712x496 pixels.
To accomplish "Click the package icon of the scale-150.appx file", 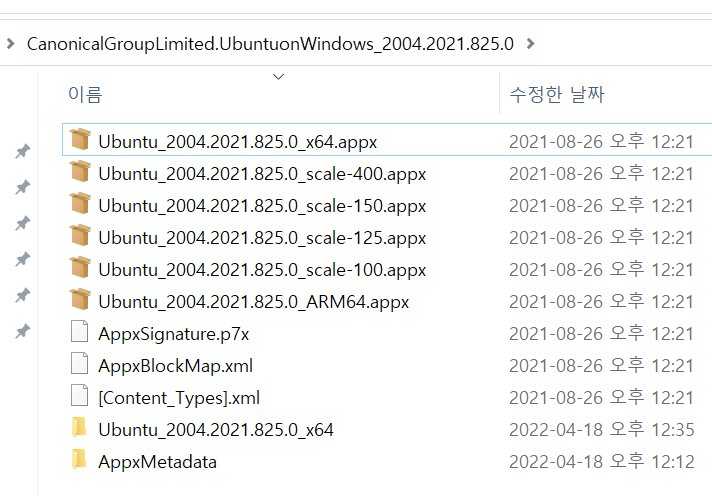I will (80, 203).
